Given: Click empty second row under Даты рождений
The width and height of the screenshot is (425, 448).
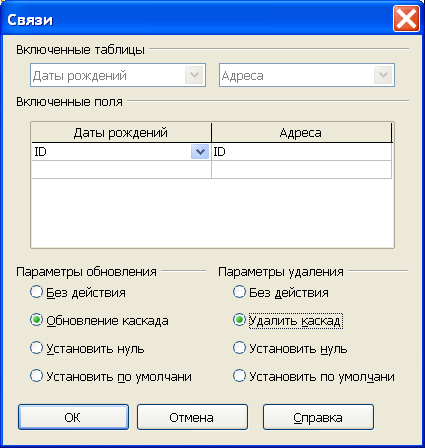Looking at the screenshot, I should pyautogui.click(x=121, y=170).
